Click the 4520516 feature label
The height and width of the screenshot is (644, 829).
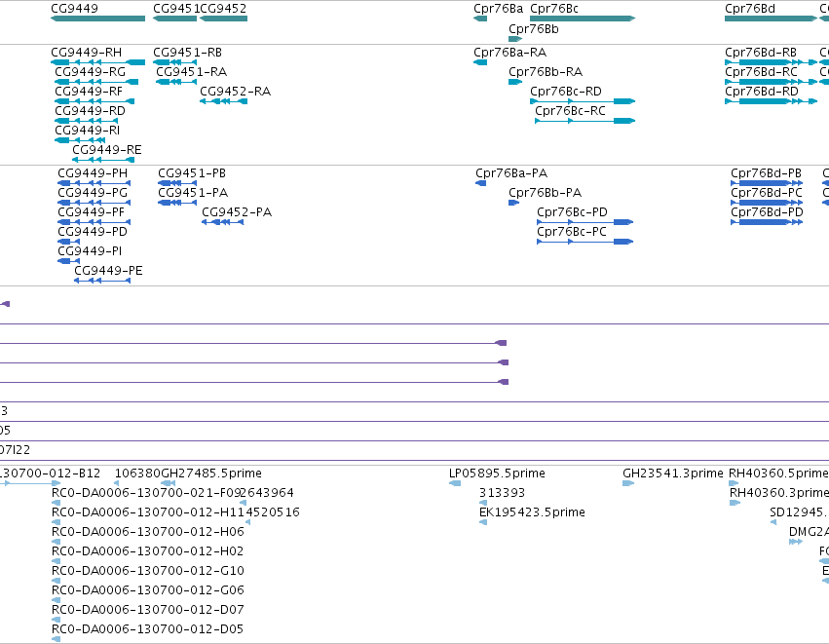(272, 512)
